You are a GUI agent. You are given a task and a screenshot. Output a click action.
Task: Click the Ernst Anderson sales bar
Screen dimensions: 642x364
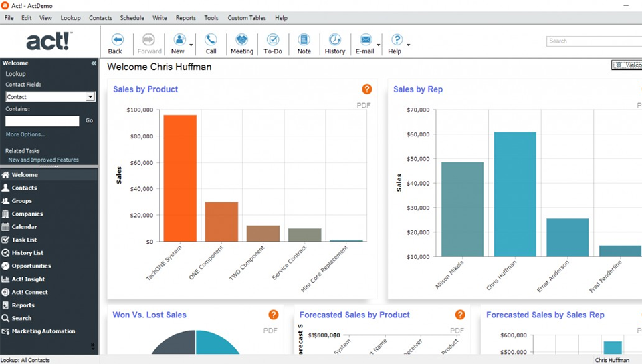tap(568, 238)
